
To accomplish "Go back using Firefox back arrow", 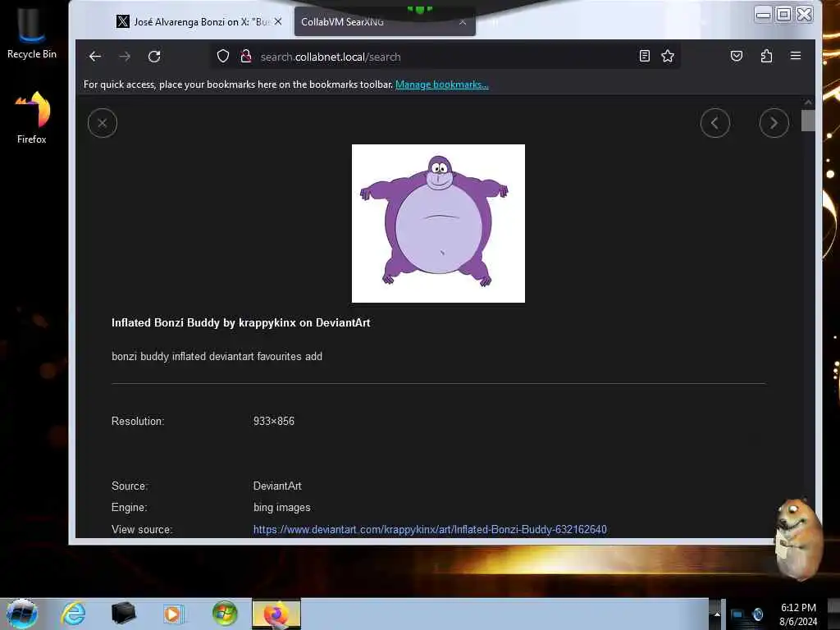I will coord(95,57).
